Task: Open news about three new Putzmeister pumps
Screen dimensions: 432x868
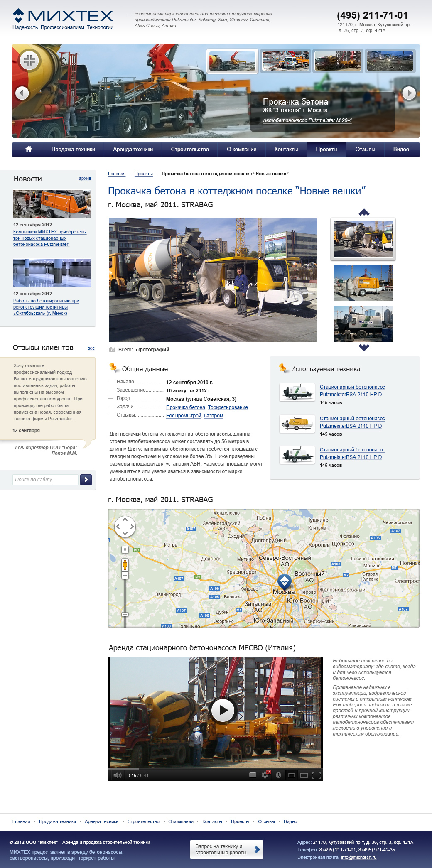Action: 50,238
